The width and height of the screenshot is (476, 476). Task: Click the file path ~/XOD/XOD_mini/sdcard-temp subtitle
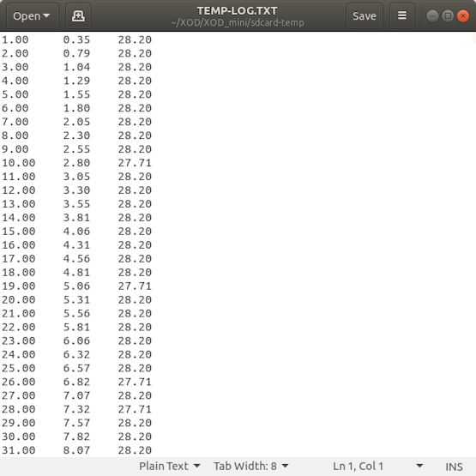point(238,23)
